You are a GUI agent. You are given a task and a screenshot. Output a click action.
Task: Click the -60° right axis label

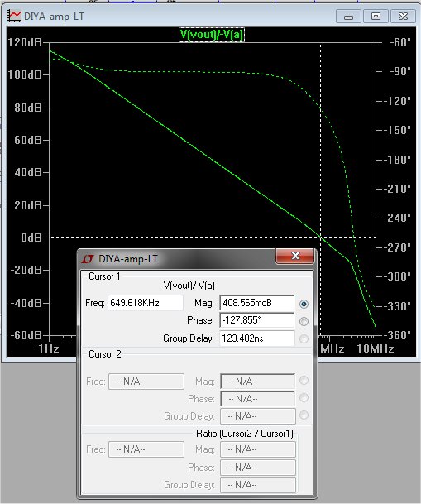point(400,42)
